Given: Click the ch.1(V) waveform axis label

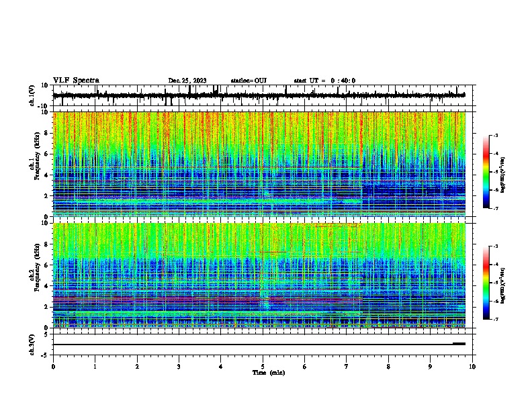Looking at the screenshot, I should (x=32, y=95).
